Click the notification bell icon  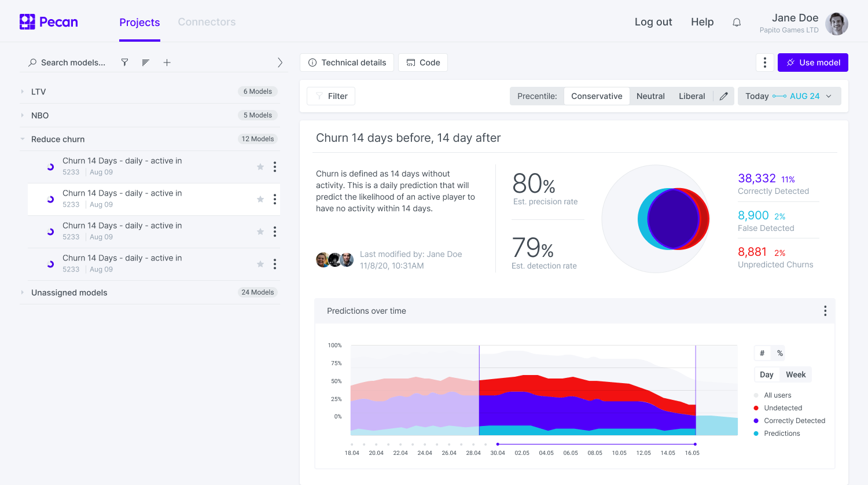click(737, 23)
